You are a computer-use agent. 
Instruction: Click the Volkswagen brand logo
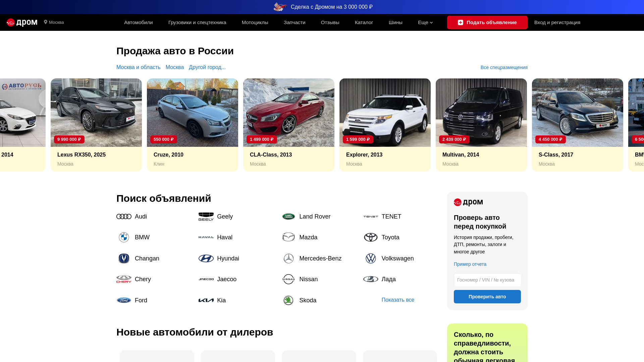click(371, 258)
